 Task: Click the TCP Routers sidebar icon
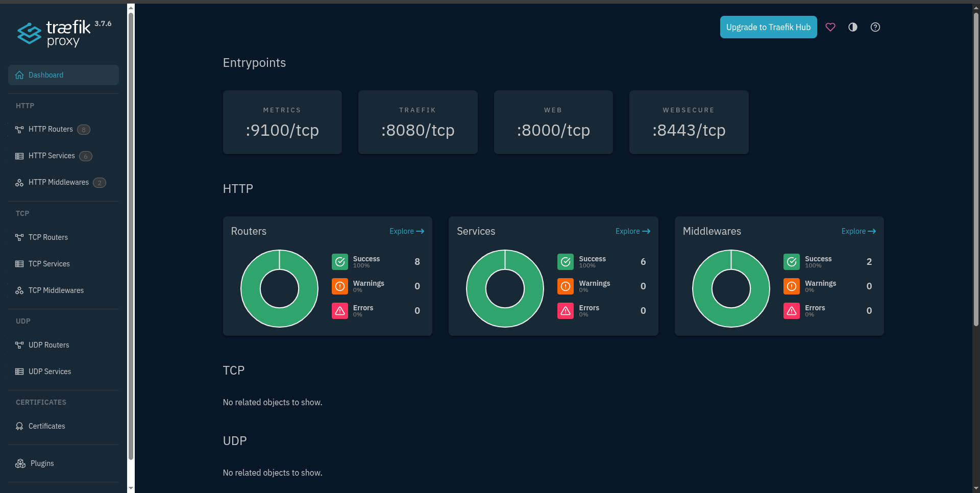pos(19,237)
